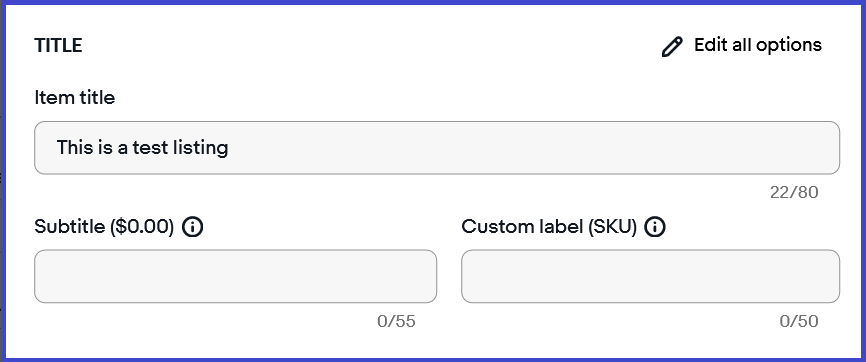Screen dimensions: 866x362
Task: Click the Edit all options link
Action: click(x=741, y=46)
